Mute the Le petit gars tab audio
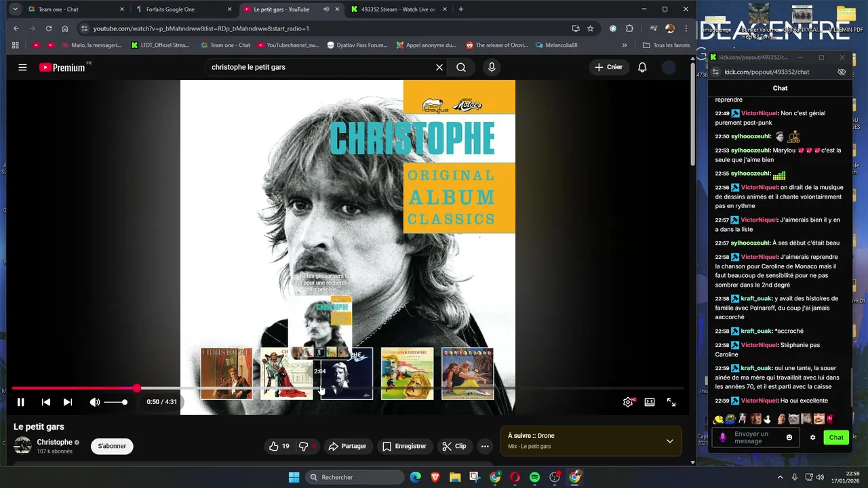 pyautogui.click(x=326, y=9)
